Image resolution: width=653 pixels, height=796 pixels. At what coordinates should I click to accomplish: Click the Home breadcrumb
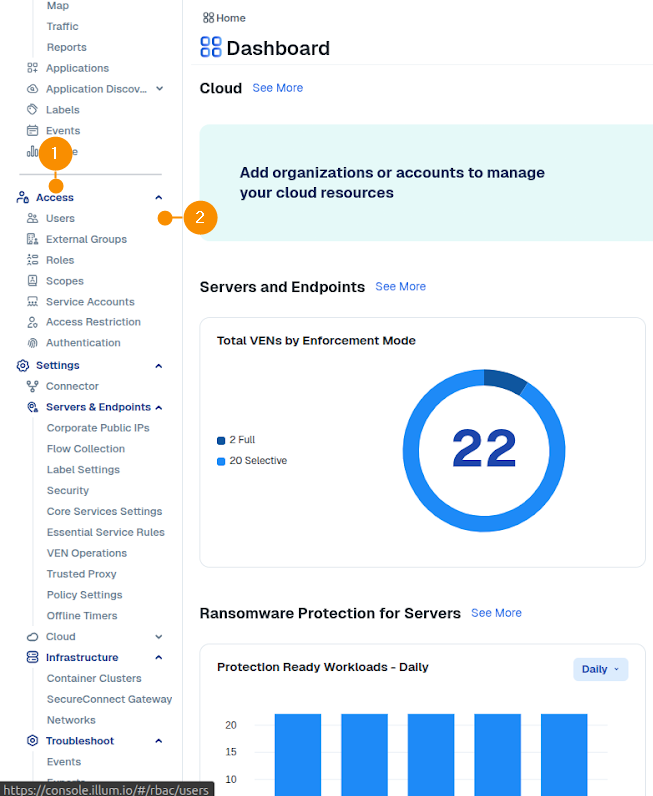point(224,18)
